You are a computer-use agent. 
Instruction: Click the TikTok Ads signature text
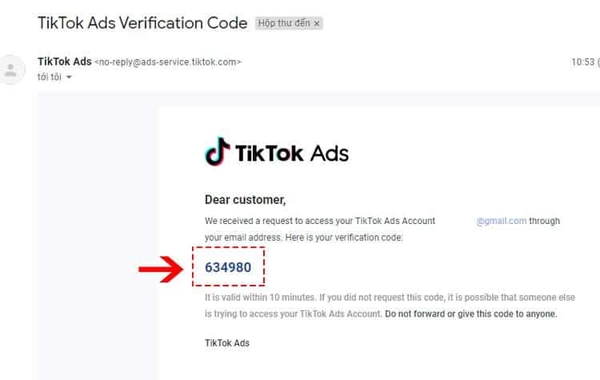tap(227, 343)
